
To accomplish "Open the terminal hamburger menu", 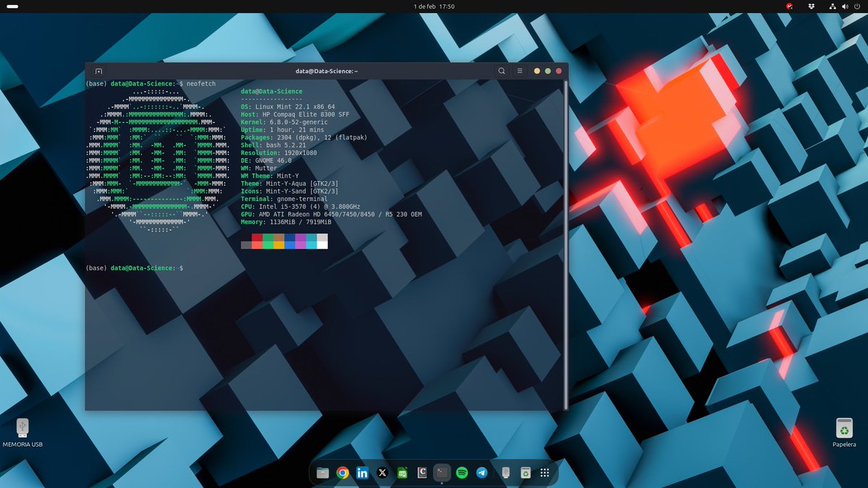I will [x=520, y=71].
